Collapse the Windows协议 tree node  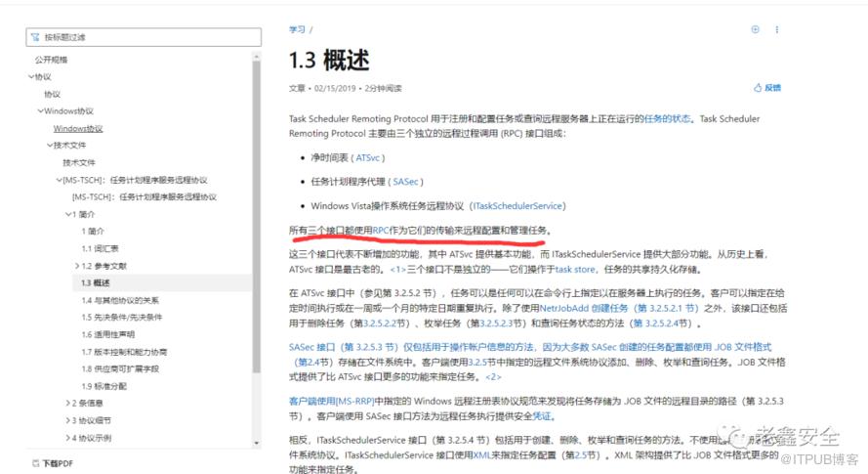click(40, 111)
